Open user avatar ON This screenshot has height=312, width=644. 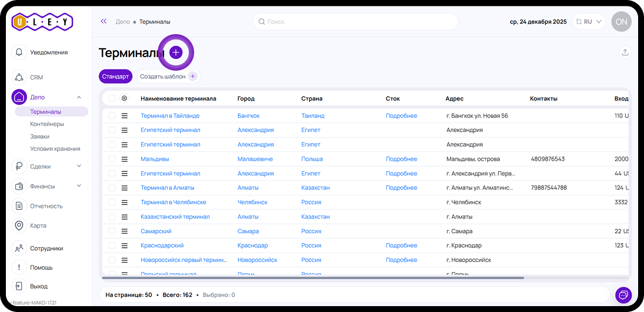[x=622, y=22]
